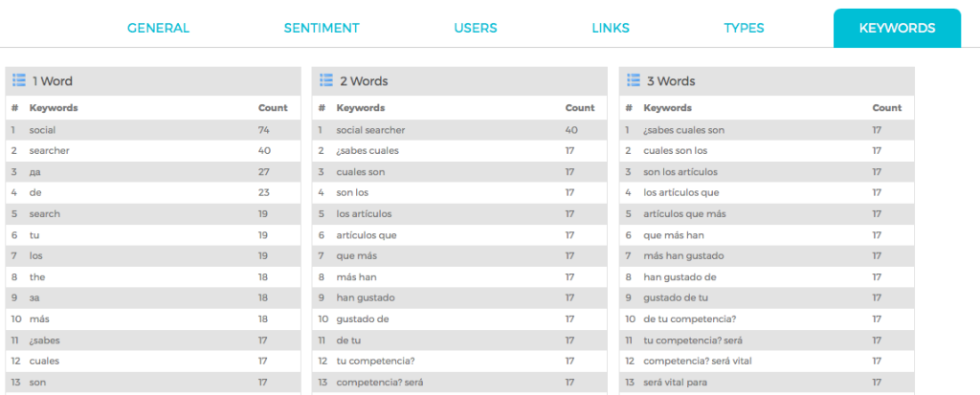This screenshot has height=395, width=980.
Task: Select the phrase 'los artículos que'
Action: (x=681, y=193)
